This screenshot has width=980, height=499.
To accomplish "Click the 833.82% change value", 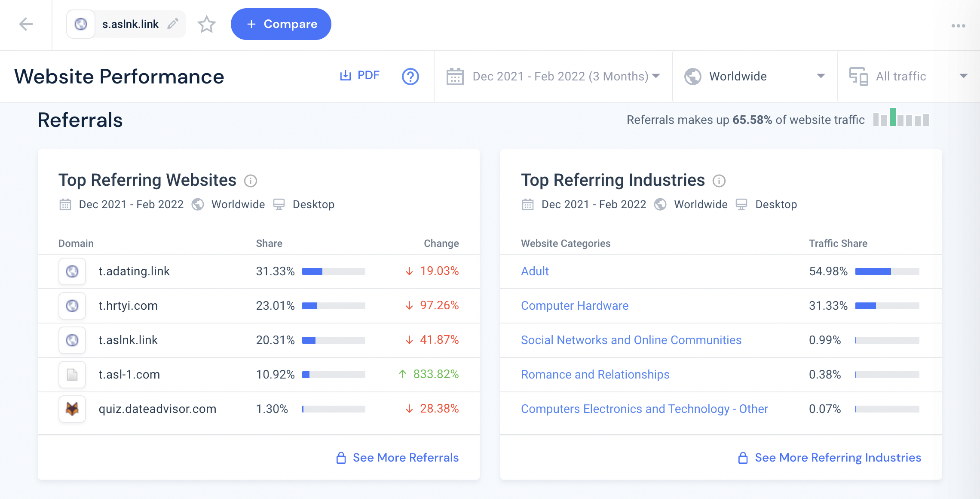I will pos(436,374).
